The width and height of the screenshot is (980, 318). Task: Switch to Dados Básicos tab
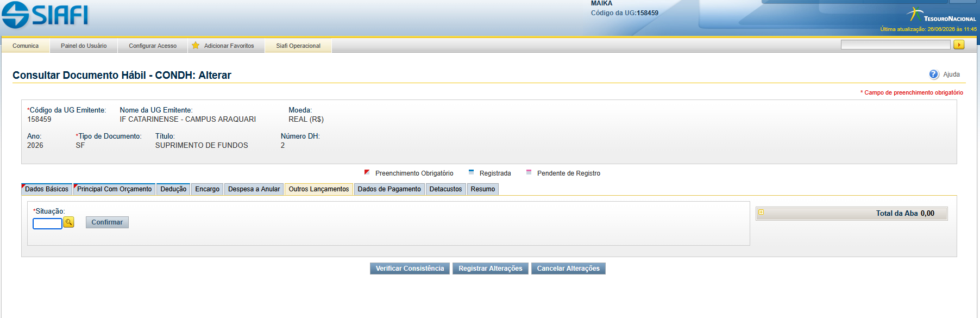(x=47, y=189)
